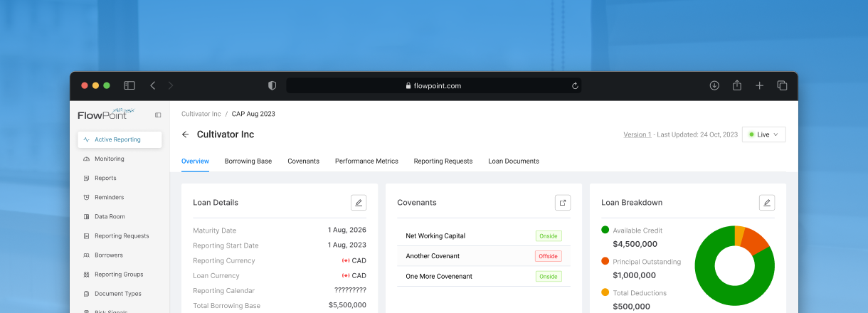This screenshot has height=313, width=868.
Task: Switch to the Borrowing Base tab
Action: click(x=248, y=161)
